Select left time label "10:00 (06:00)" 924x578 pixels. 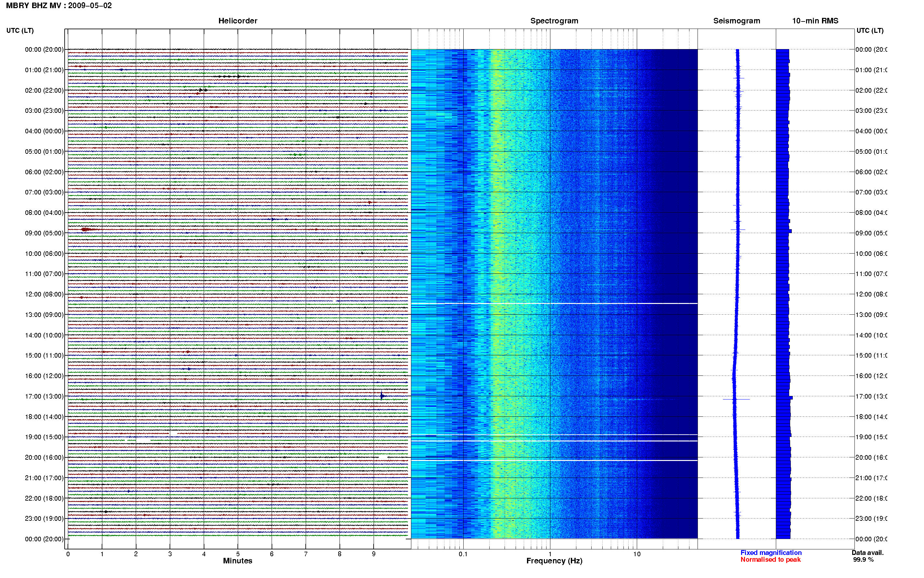(44, 254)
